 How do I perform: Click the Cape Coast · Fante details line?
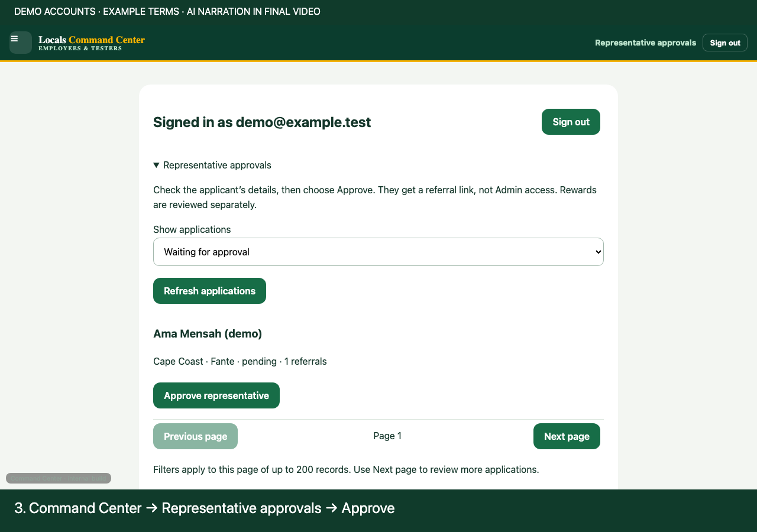click(x=240, y=361)
